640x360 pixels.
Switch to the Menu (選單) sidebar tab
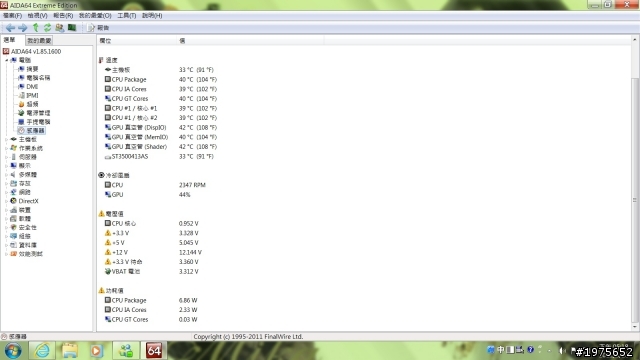point(9,40)
